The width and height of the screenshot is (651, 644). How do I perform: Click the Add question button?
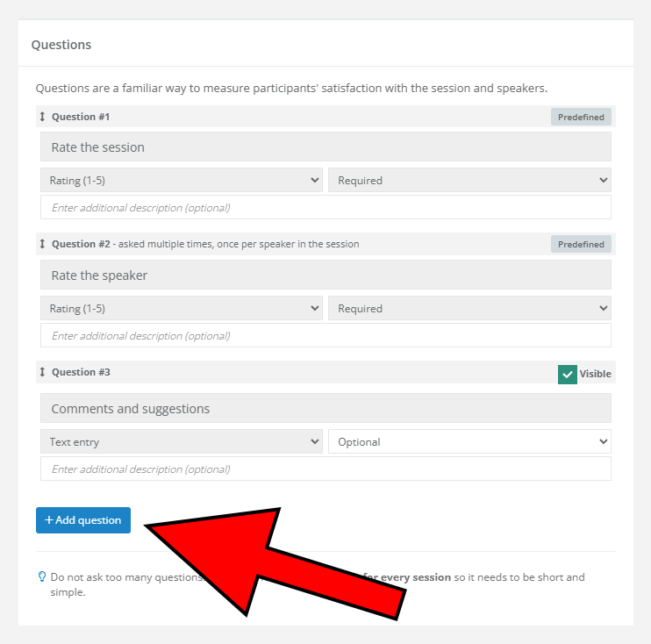point(83,520)
